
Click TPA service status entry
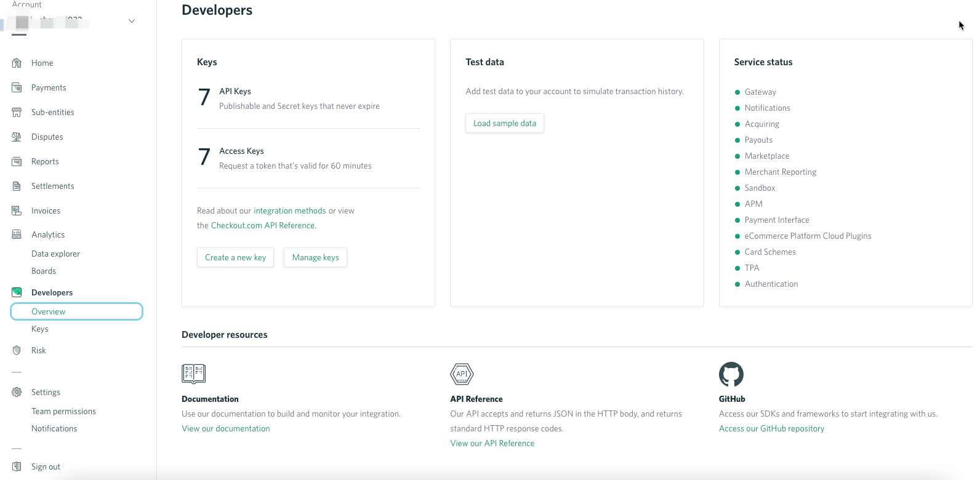click(752, 268)
